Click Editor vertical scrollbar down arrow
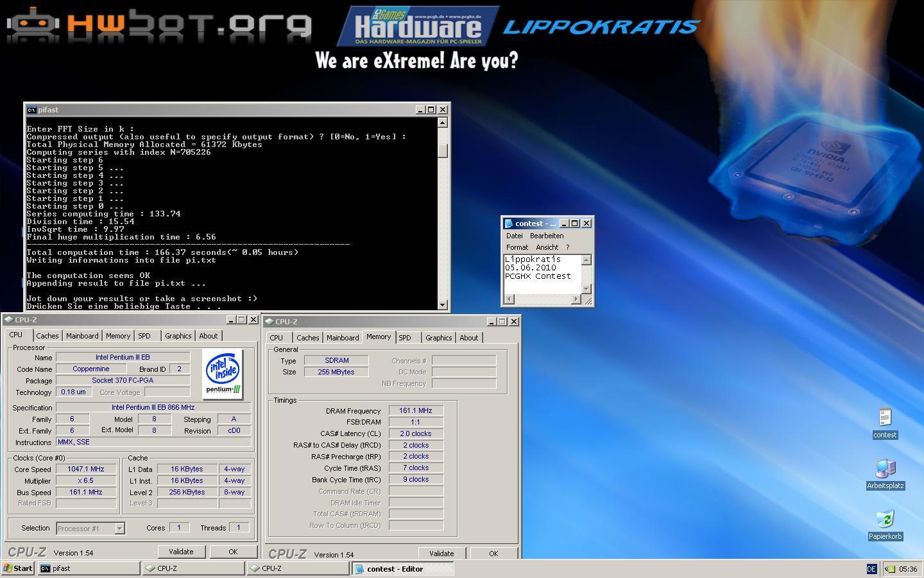924x578 pixels. tap(586, 289)
